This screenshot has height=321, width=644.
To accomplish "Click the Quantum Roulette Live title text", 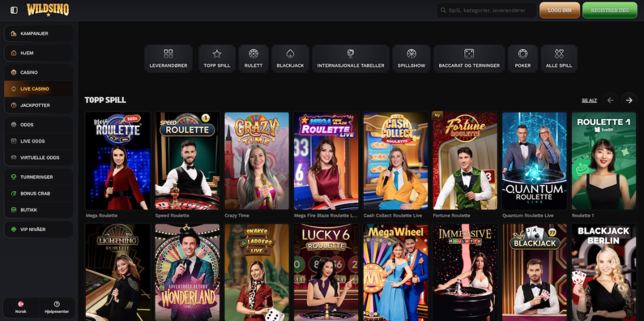I will click(528, 215).
